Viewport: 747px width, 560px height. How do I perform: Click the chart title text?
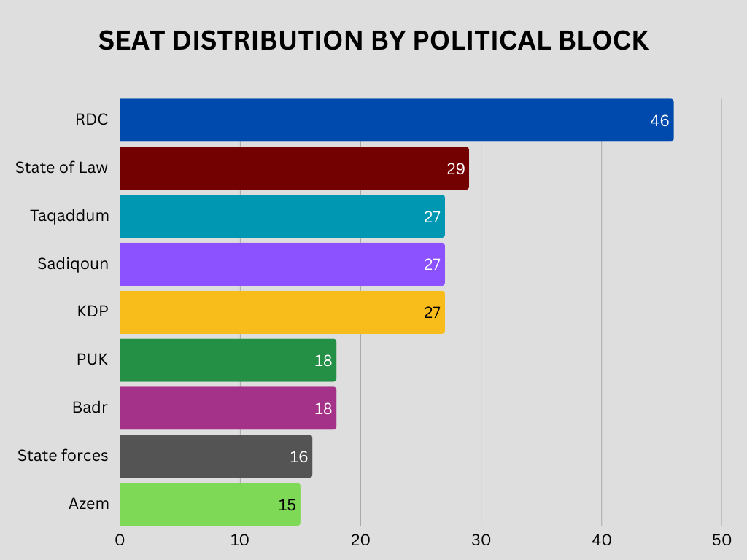click(373, 41)
